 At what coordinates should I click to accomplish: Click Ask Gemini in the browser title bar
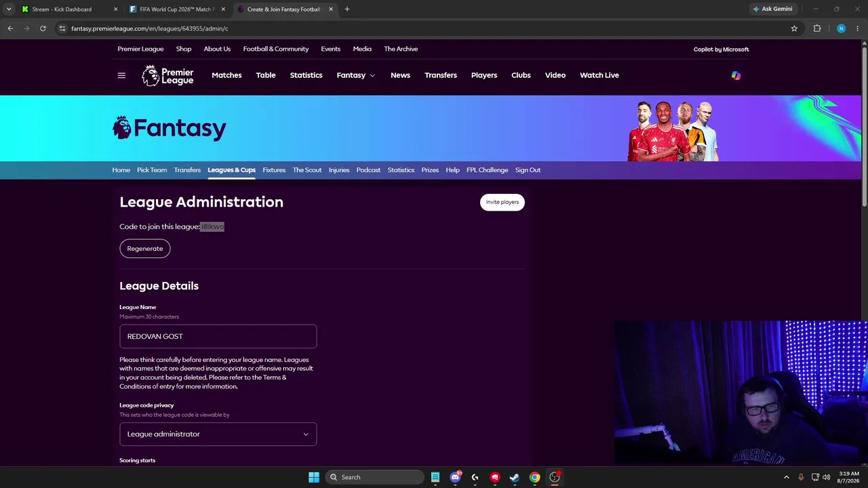772,9
